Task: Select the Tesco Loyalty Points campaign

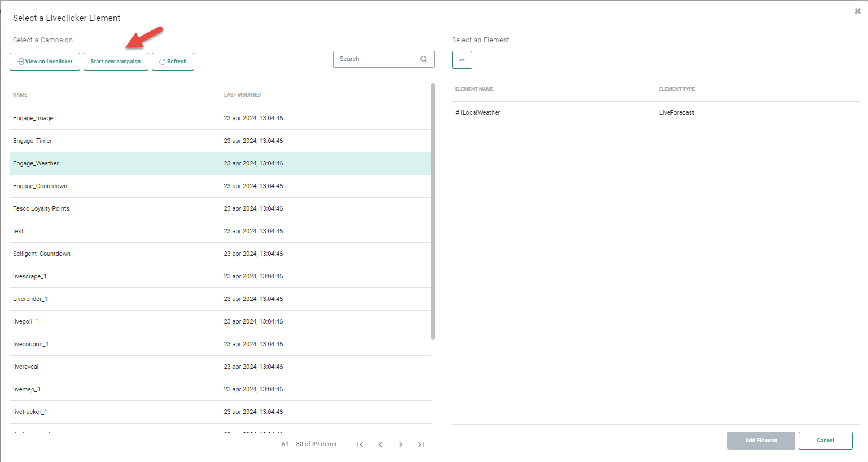Action: coord(41,209)
